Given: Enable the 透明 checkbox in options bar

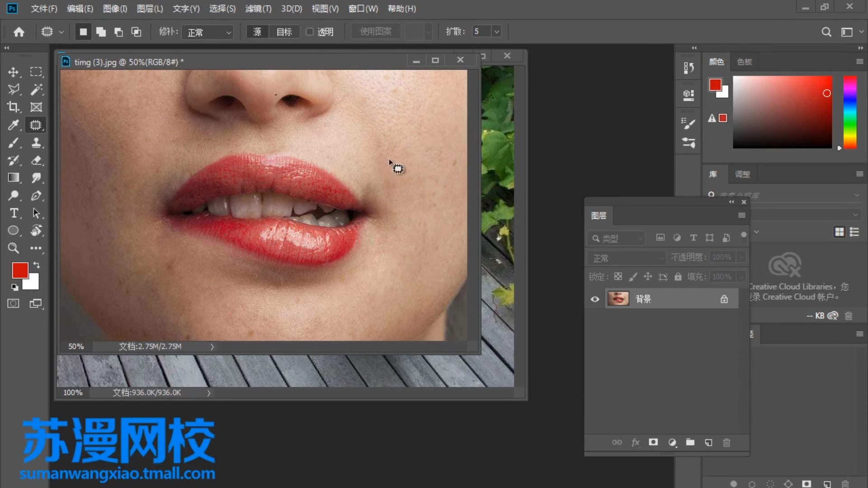Looking at the screenshot, I should click(310, 32).
